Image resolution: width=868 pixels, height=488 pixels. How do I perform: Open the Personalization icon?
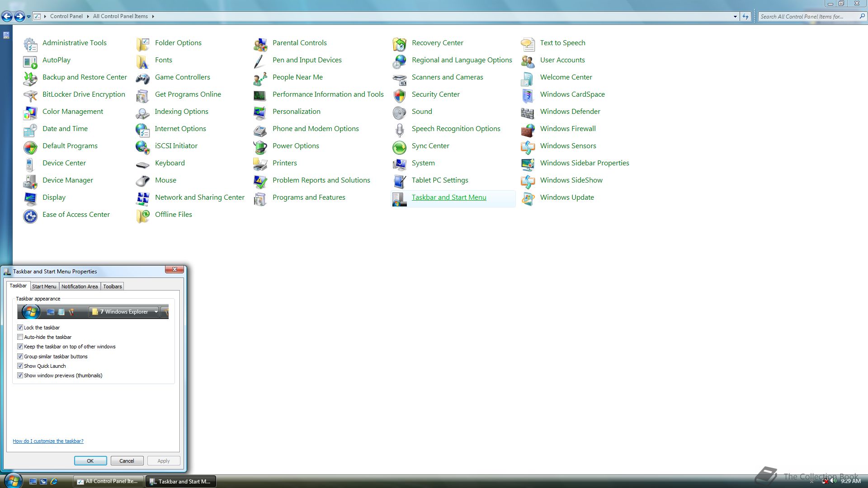[260, 113]
